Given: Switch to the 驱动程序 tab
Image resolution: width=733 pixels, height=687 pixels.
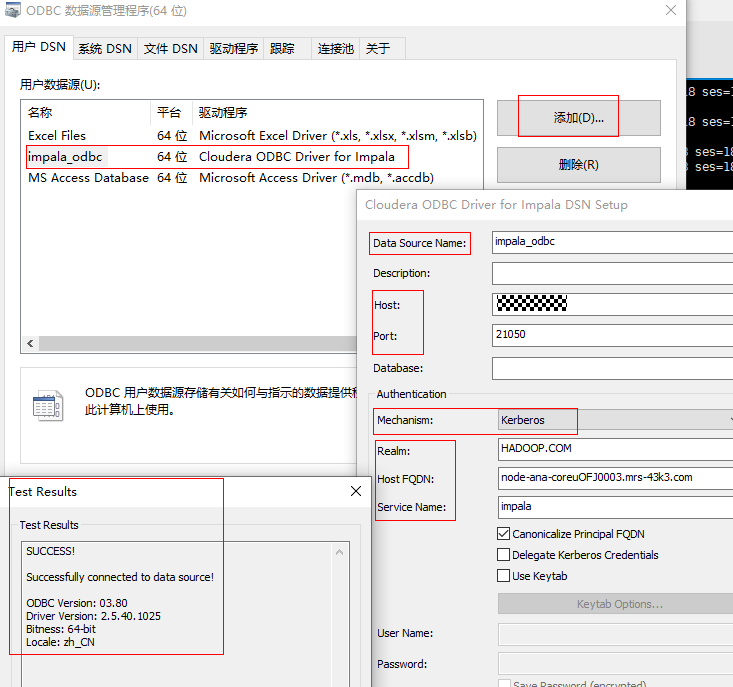Looking at the screenshot, I should coord(234,48).
